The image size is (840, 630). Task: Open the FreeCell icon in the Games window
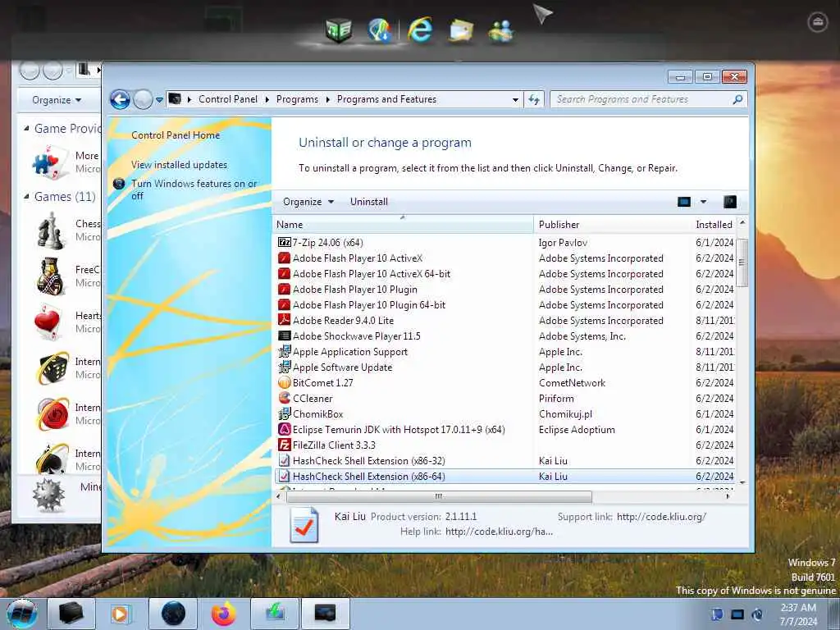(50, 276)
